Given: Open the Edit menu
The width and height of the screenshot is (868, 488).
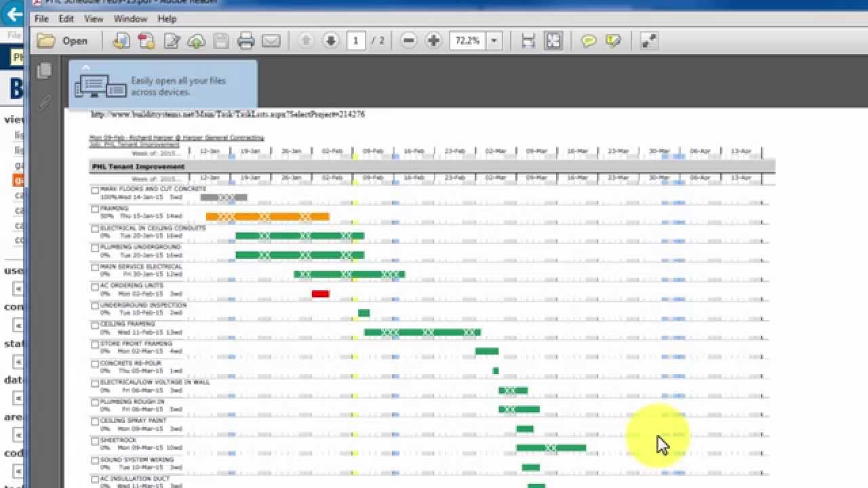Looking at the screenshot, I should click(x=66, y=19).
